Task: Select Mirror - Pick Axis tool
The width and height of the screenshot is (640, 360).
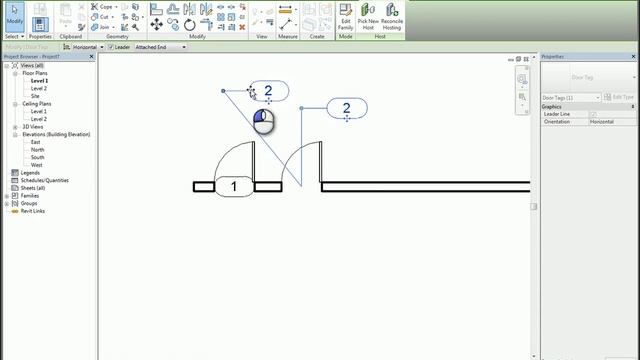Action: [189, 9]
